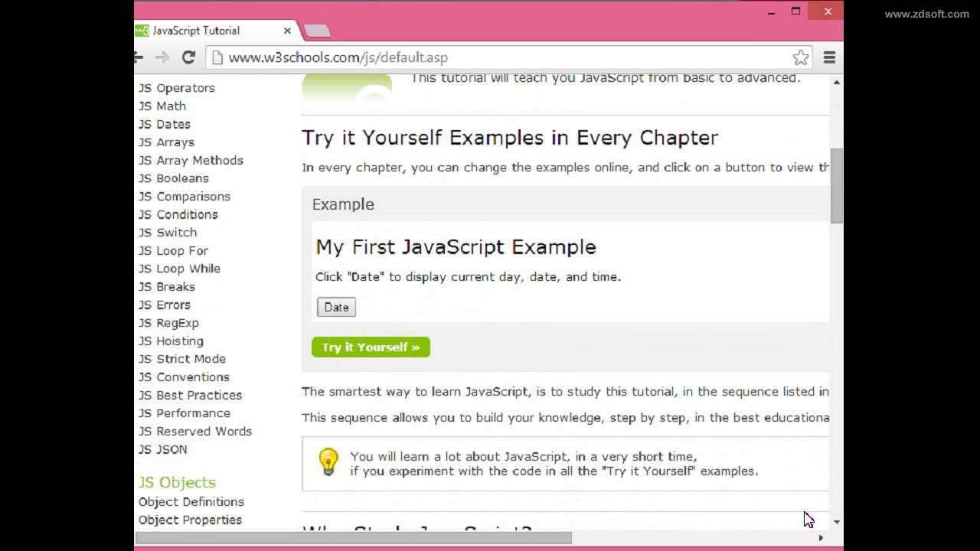Open the JS Booleans chapter
Screen dimensions: 980x551
pos(174,178)
